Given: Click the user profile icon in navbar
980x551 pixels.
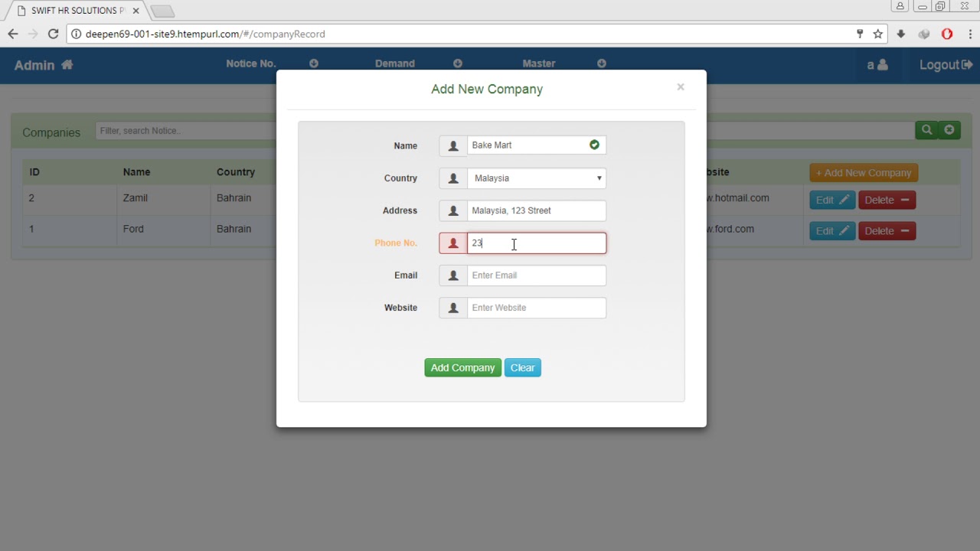Looking at the screenshot, I should coord(883,65).
